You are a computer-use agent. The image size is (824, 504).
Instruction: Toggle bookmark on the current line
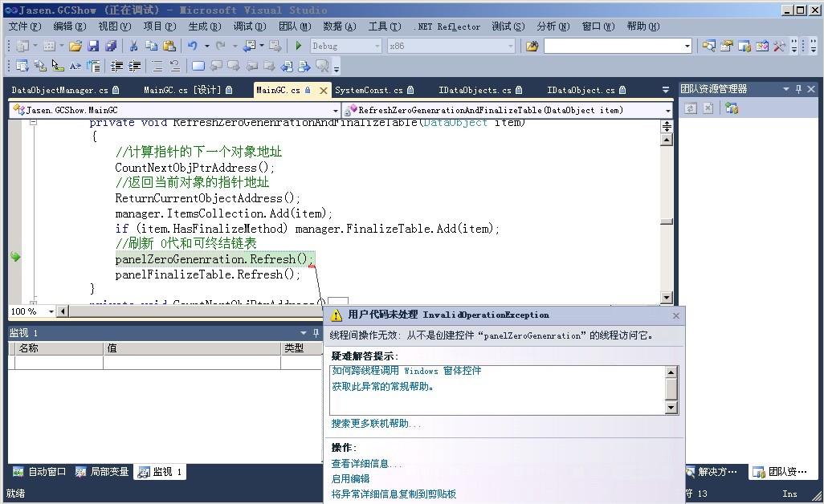click(198, 66)
